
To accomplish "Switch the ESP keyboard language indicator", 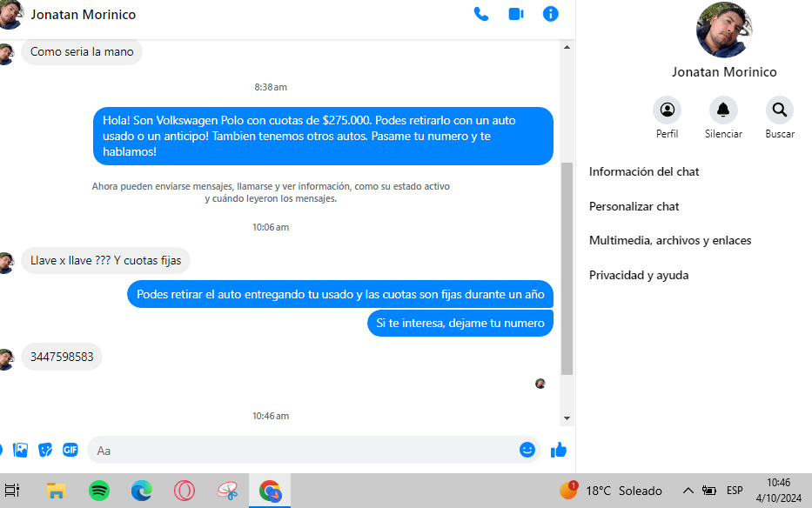I will click(735, 491).
